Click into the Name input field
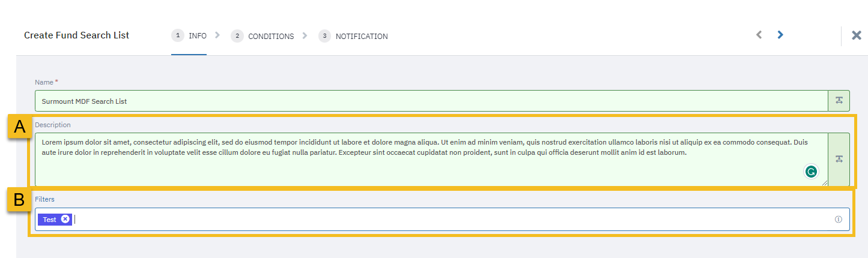Image resolution: width=868 pixels, height=258 pixels. click(431, 101)
